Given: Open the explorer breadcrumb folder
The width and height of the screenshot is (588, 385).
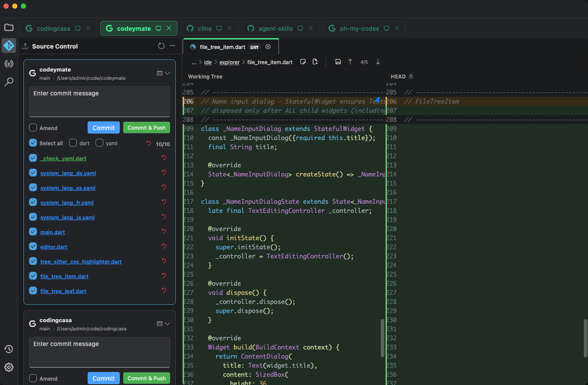Looking at the screenshot, I should pos(230,62).
